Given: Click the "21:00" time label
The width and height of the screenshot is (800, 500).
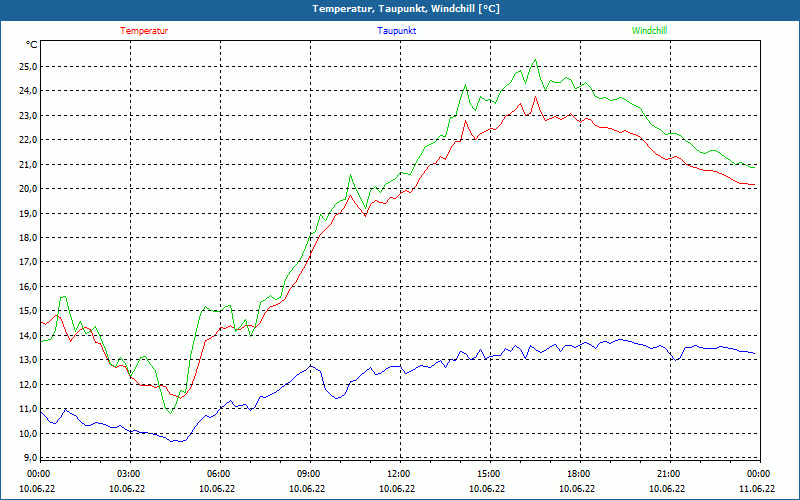Looking at the screenshot, I should pyautogui.click(x=668, y=474).
